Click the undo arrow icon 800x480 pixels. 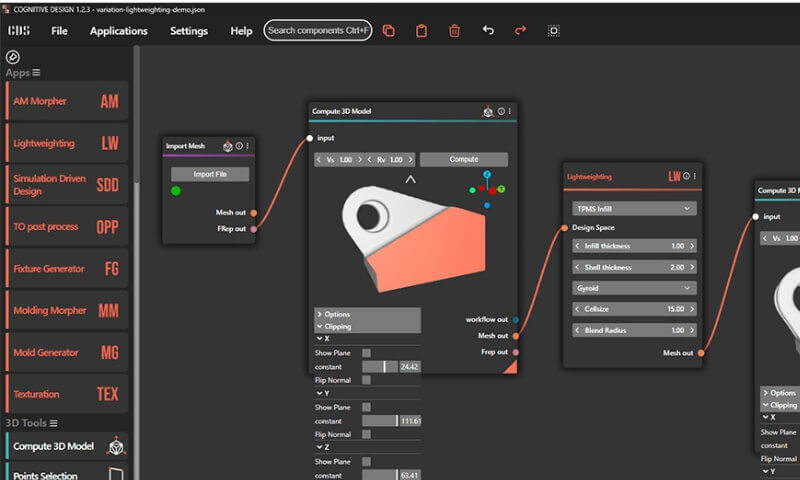click(488, 31)
